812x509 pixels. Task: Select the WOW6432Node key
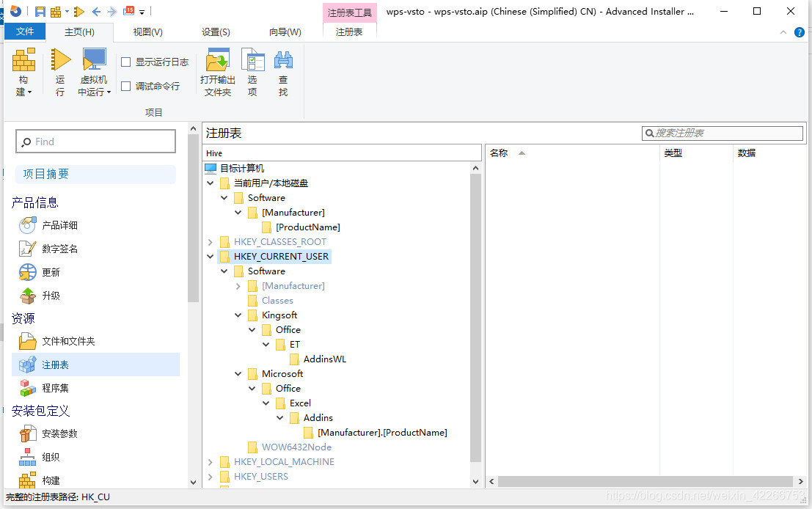(296, 447)
